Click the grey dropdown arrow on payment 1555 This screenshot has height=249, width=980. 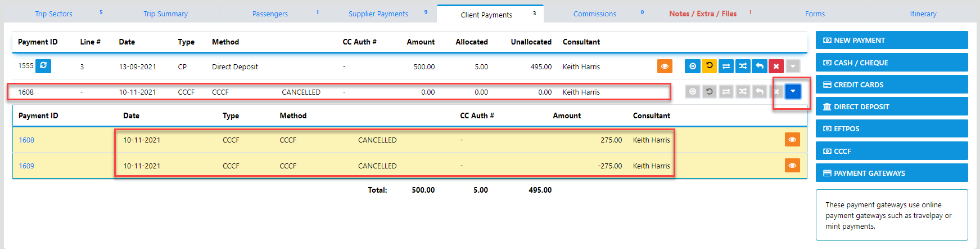coord(793,66)
